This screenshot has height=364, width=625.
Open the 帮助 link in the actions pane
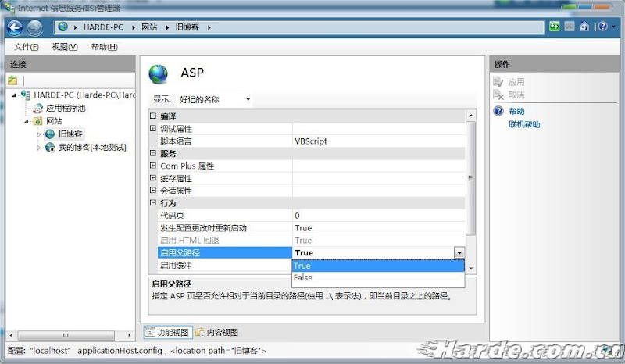pos(516,111)
